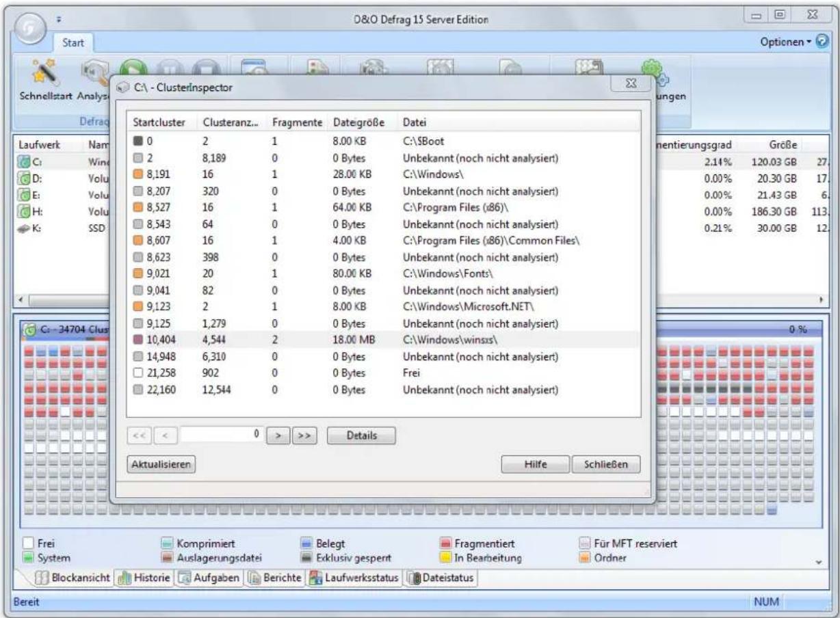Click the gray icon of cluster 14,948
The height and width of the screenshot is (618, 840).
click(x=138, y=358)
